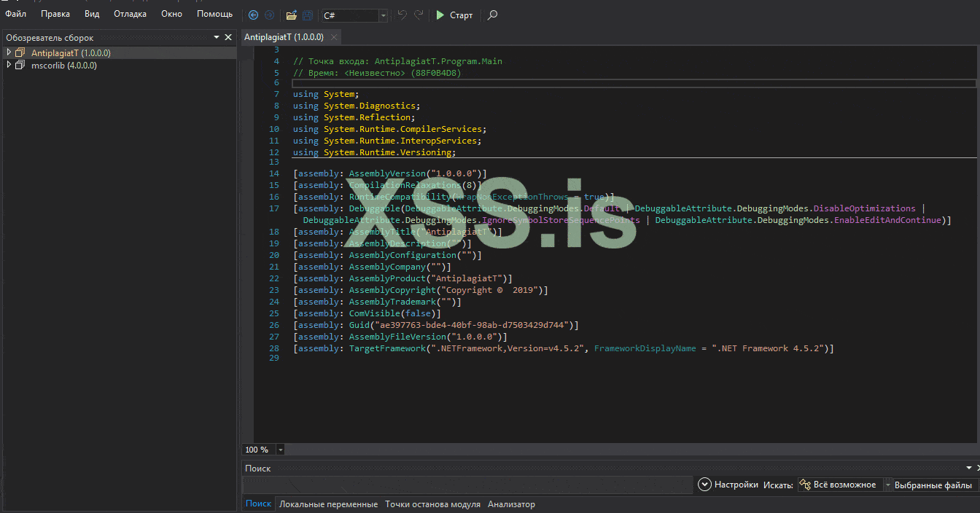Click the save all disk icon

point(308,15)
